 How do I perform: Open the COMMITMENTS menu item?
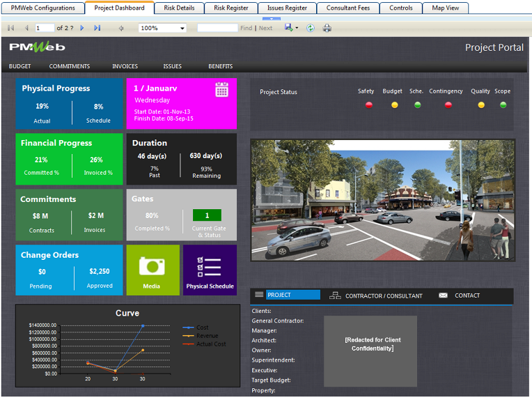click(x=70, y=66)
